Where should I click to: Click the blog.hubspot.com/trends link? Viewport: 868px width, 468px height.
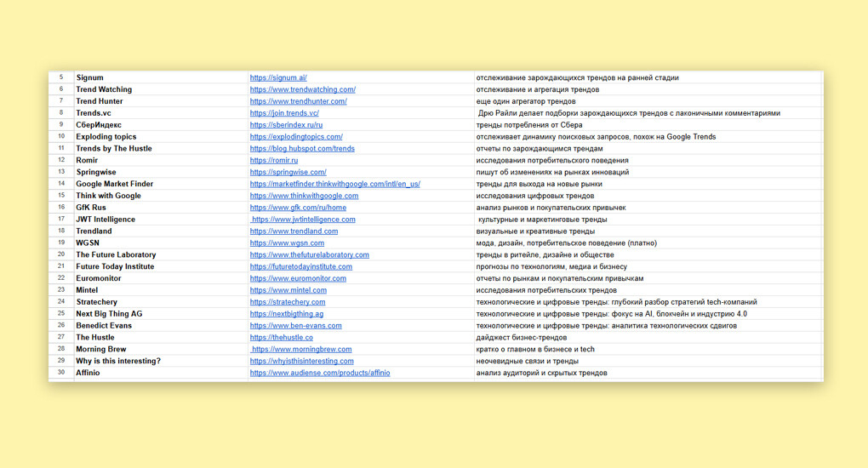302,148
